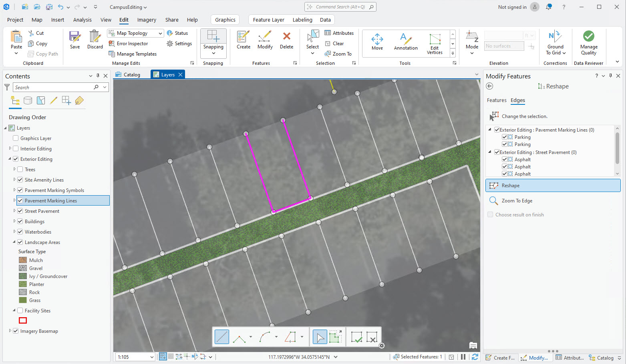Expand the Tools gallery
Screen dimensions: 626x364
453,53
